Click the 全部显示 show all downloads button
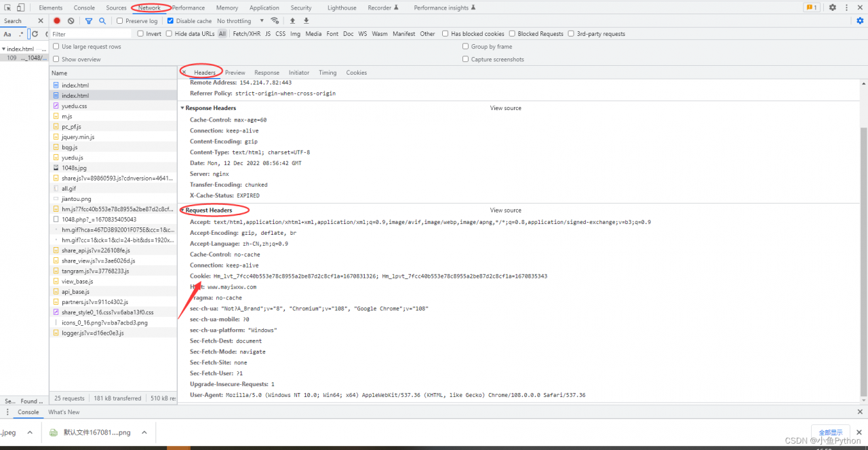Viewport: 868px width, 450px height. (831, 432)
